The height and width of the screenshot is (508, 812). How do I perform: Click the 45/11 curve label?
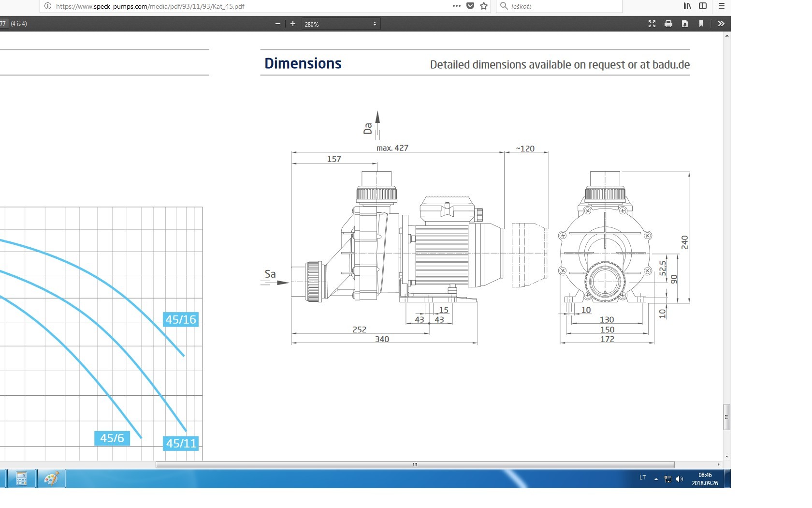click(x=181, y=443)
